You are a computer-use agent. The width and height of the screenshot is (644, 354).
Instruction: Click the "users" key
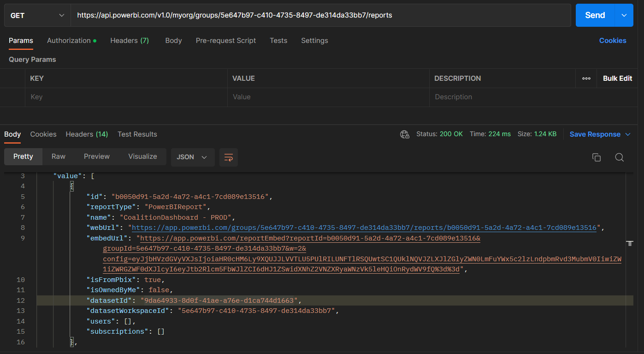click(101, 321)
